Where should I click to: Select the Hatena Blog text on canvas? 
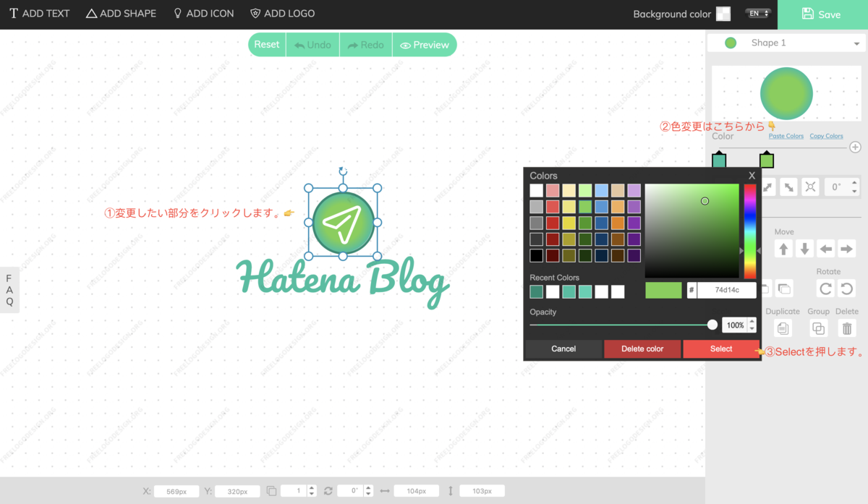click(x=344, y=283)
